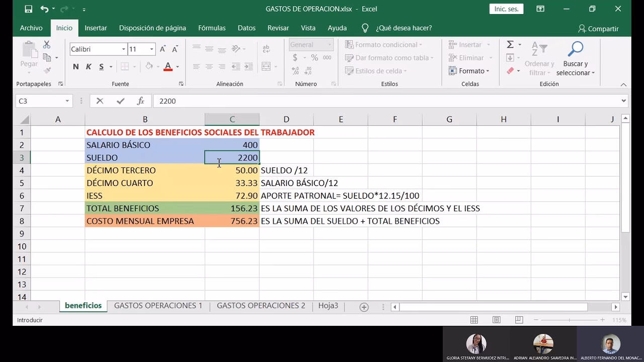Click the Save icon in title bar
Viewport: 644px width, 362px height.
[29, 9]
